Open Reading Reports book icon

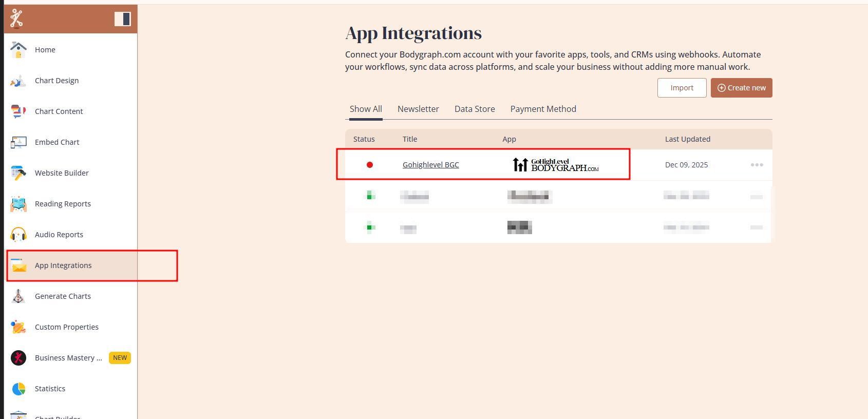pos(18,204)
